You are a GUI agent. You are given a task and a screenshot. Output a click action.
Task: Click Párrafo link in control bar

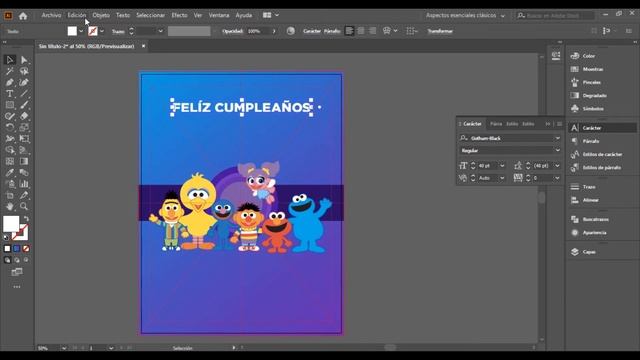pyautogui.click(x=332, y=31)
